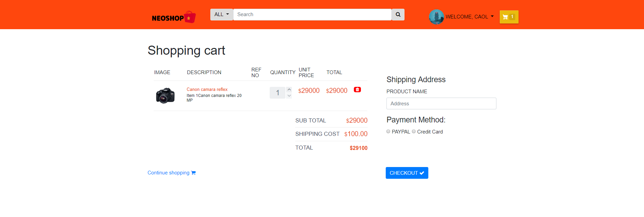Click the Shipping Address heading
This screenshot has height=217, width=644.
tap(416, 79)
